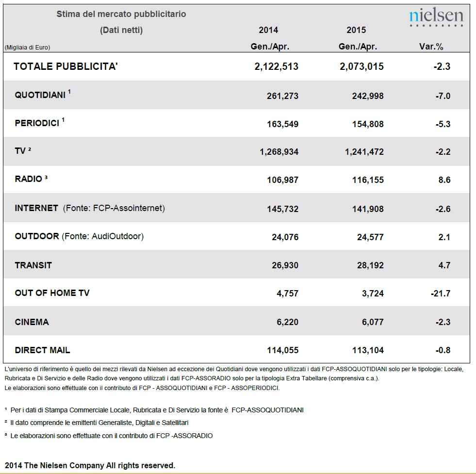Click the OUTDOOR (Fonte: AudiOutdoor) label
Viewport: 476px width, 474px height.
79,236
